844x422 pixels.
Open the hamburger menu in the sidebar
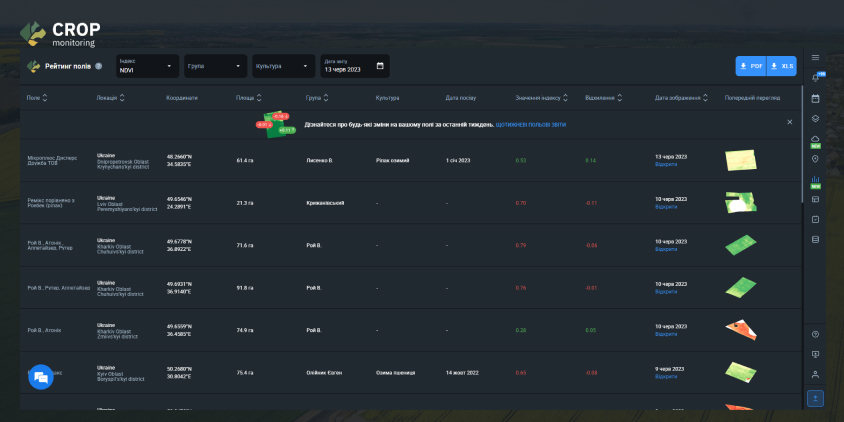coord(815,58)
